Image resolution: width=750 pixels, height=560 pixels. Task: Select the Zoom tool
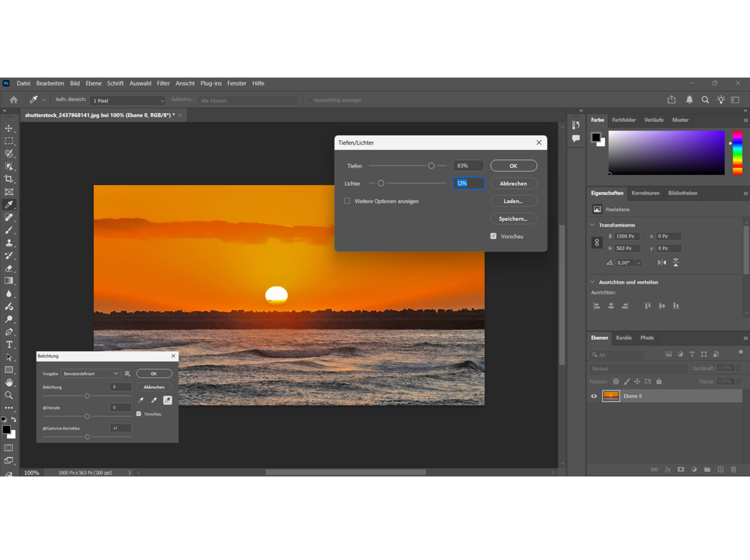(x=9, y=395)
